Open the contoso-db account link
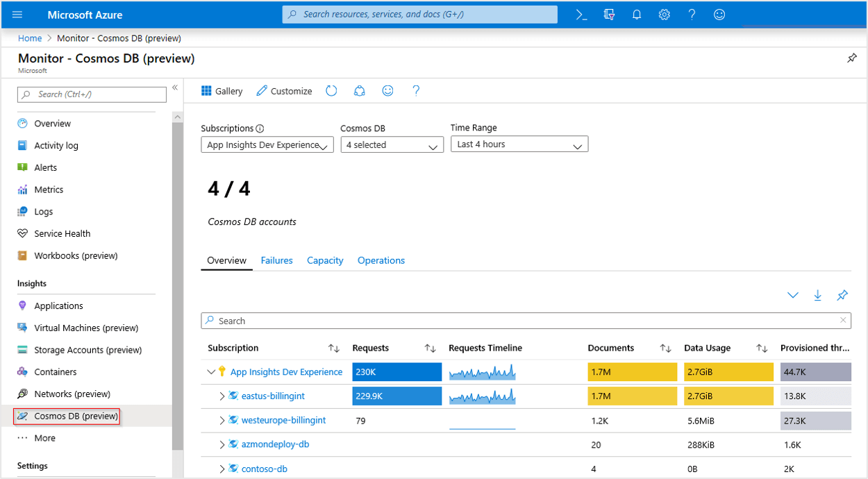This screenshot has width=868, height=479. click(x=265, y=469)
